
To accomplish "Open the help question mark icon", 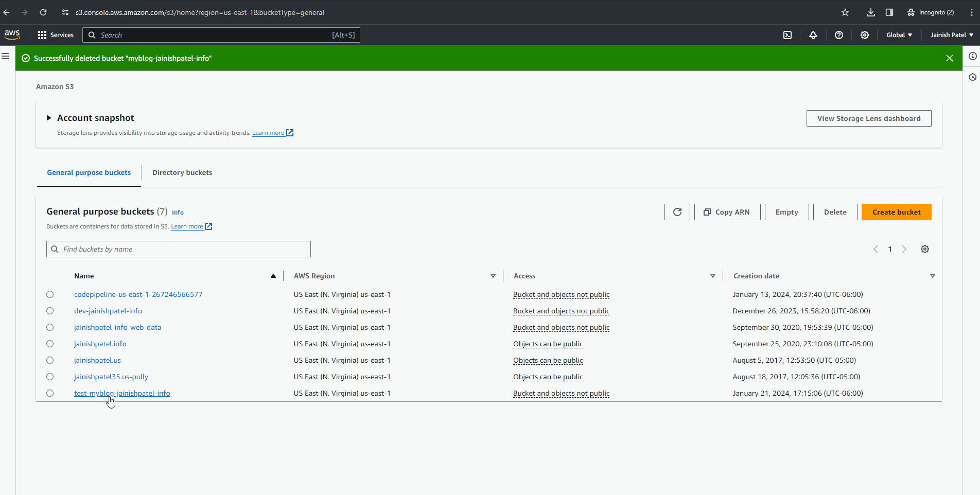I will pos(839,35).
